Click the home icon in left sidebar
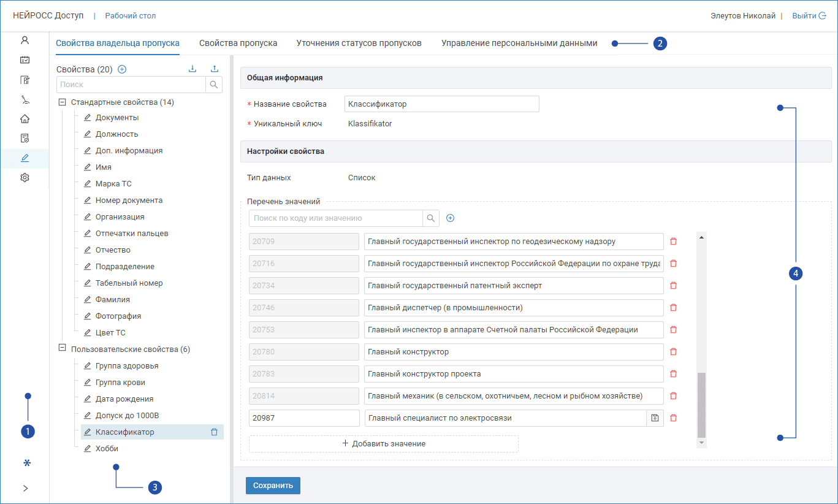Screen dimensions: 838x504 point(25,119)
